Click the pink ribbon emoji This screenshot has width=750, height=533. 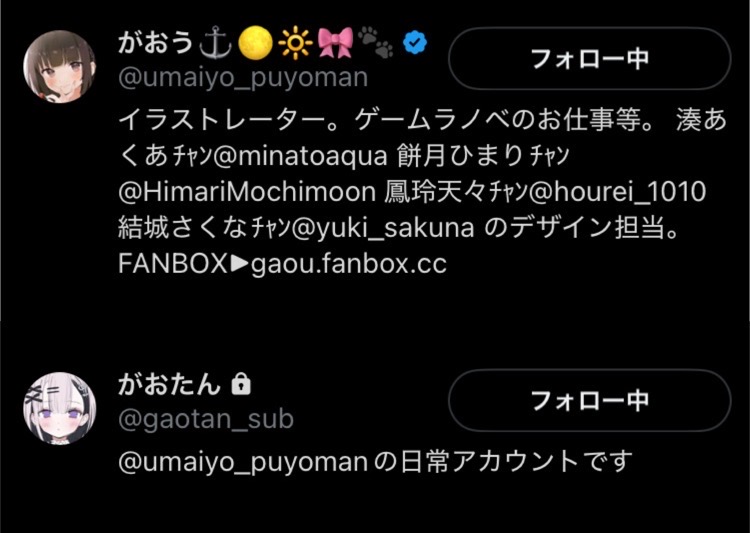point(335,43)
